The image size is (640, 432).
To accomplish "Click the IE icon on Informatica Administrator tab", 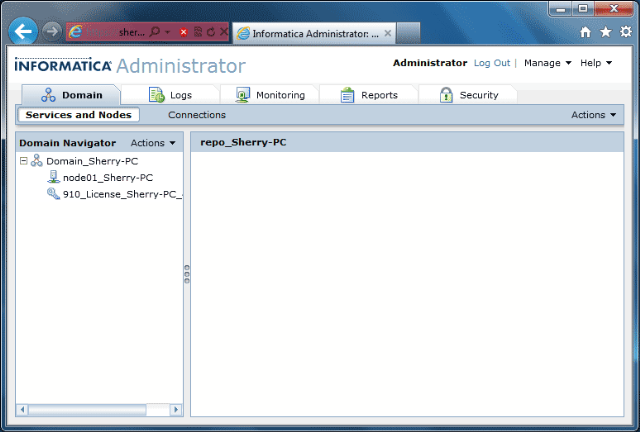I will (243, 33).
